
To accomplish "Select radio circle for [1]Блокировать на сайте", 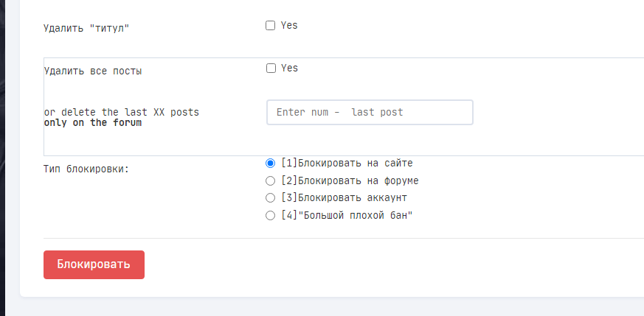I will click(270, 163).
